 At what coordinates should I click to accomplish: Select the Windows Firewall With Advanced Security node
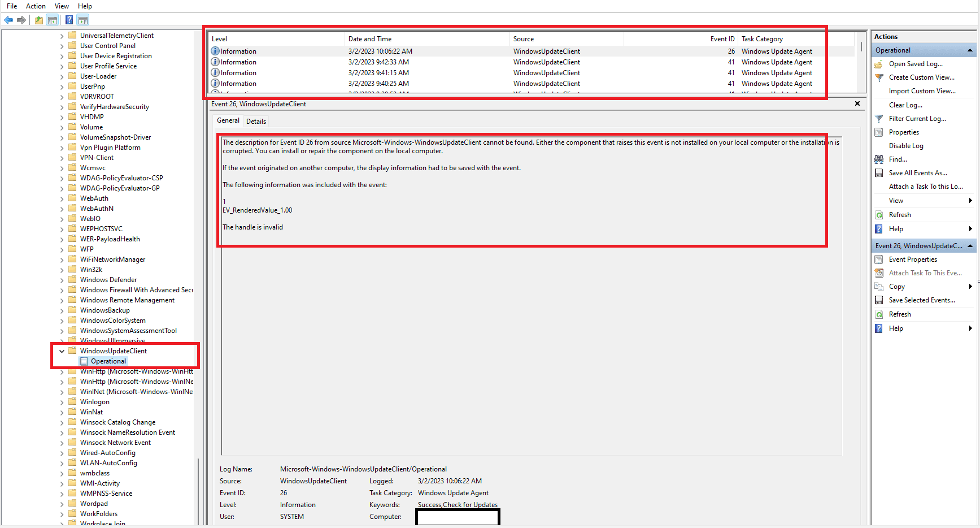tap(137, 290)
